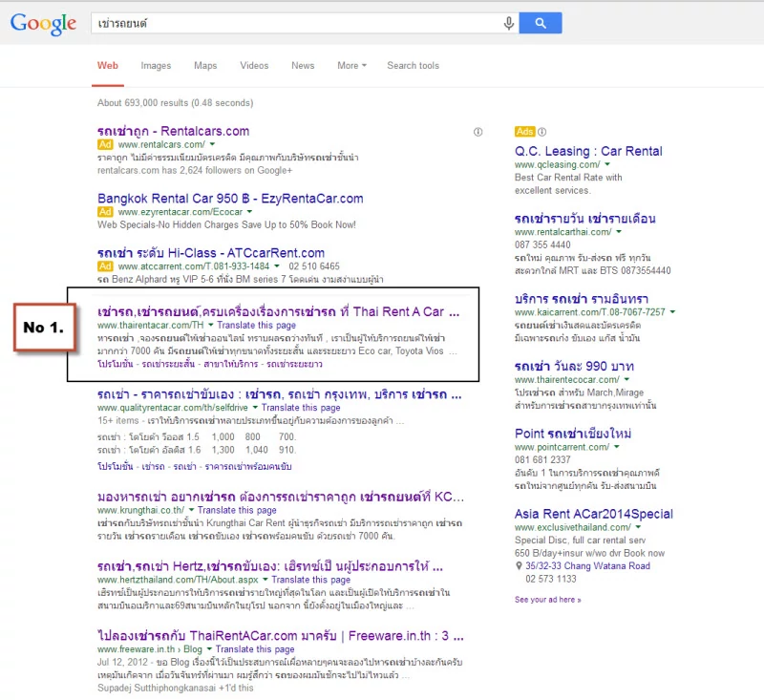The width and height of the screenshot is (764, 700).
Task: Activate voice search microphone icon
Action: pyautogui.click(x=508, y=23)
